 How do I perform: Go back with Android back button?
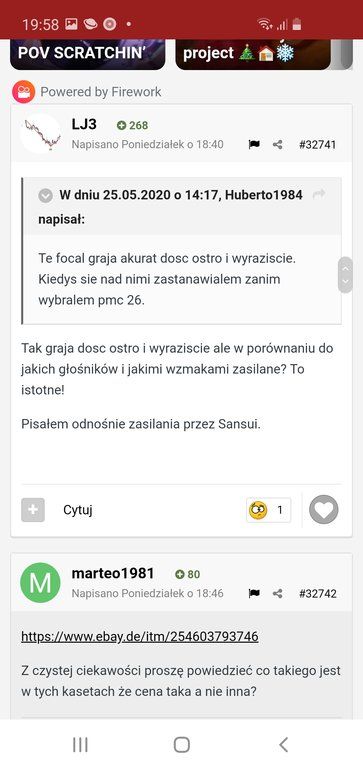coord(283,744)
